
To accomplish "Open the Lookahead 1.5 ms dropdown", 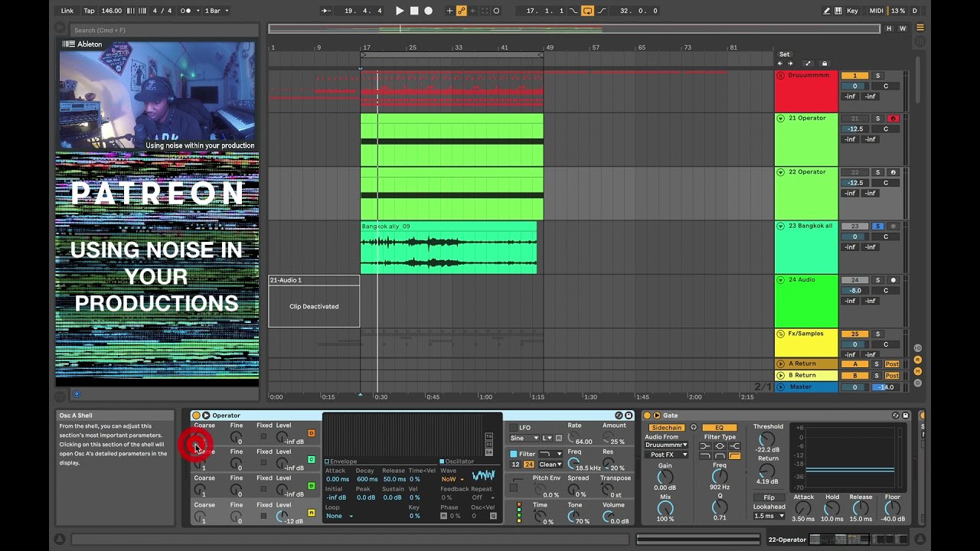I will 769,516.
